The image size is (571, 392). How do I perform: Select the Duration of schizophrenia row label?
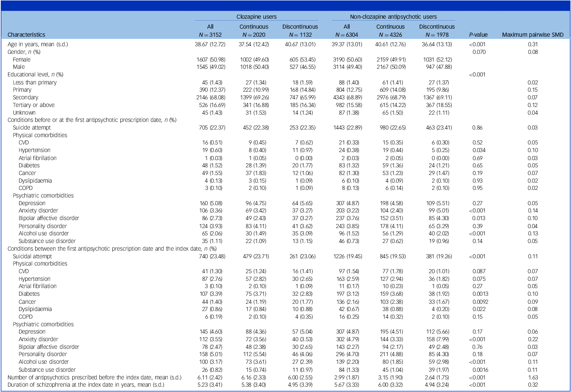(x=86, y=385)
